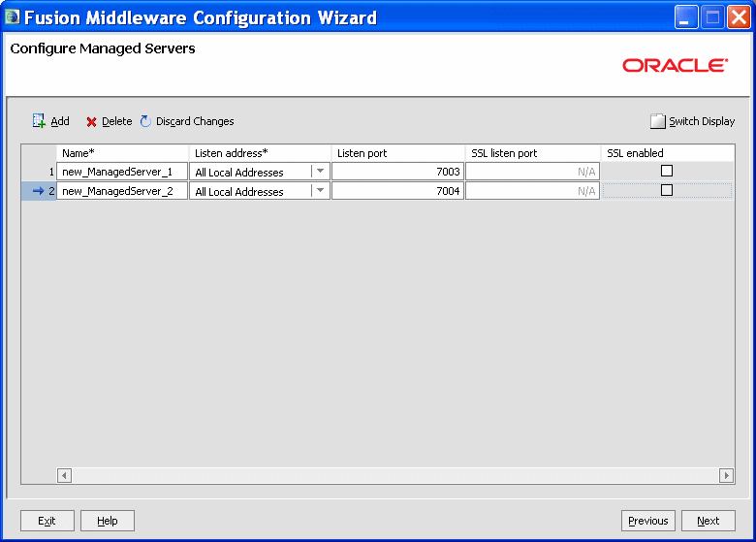The height and width of the screenshot is (542, 756).
Task: Click the SSL enabled column header
Action: pos(668,153)
